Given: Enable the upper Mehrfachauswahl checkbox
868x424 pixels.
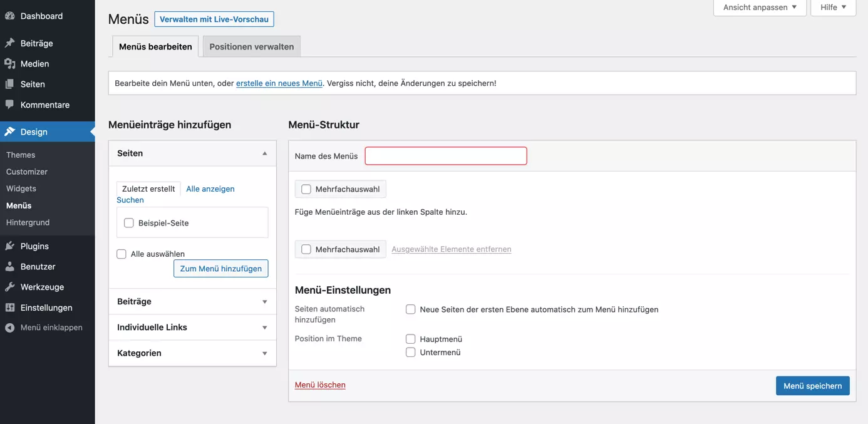Looking at the screenshot, I should [306, 189].
